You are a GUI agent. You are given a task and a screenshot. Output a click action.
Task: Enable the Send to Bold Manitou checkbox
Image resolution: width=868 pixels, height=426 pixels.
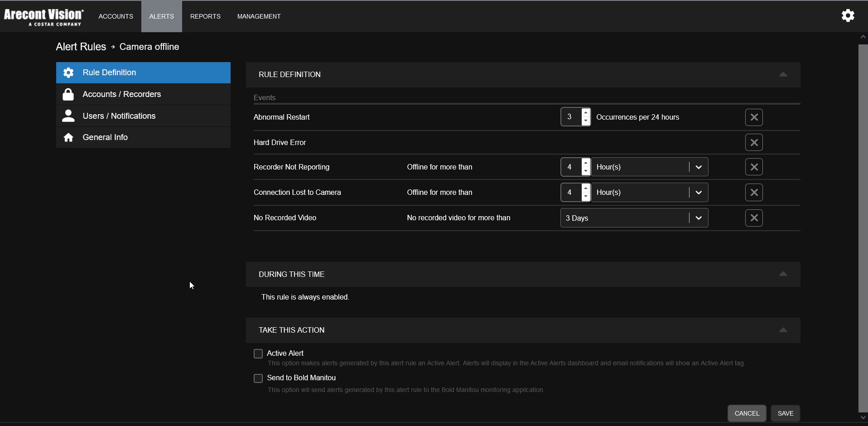click(x=258, y=378)
